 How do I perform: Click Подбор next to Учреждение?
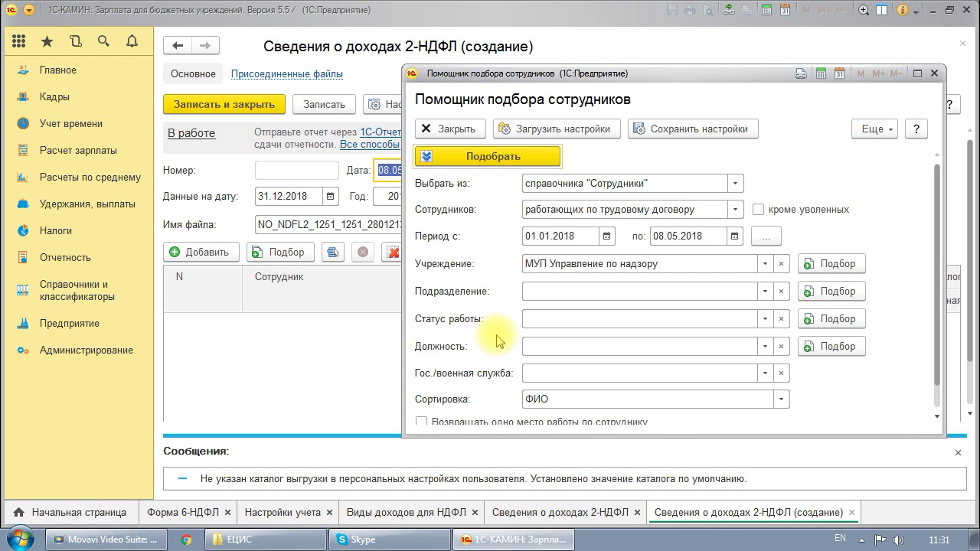tap(831, 264)
